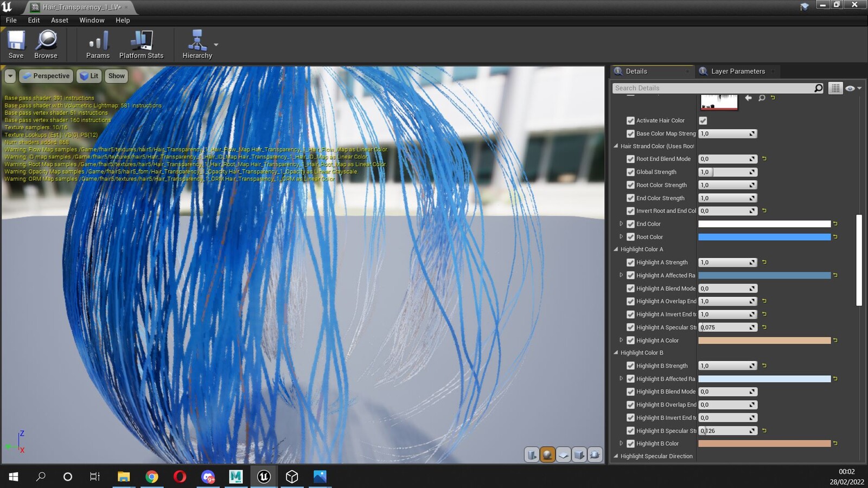
Task: Click the search magnifier icon in Details
Action: tap(818, 88)
